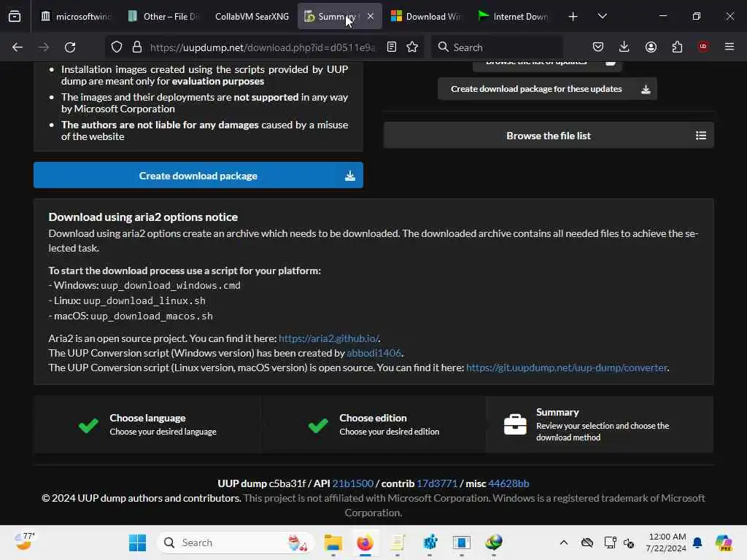Open a new browser tab
The width and height of the screenshot is (747, 560).
point(573,17)
